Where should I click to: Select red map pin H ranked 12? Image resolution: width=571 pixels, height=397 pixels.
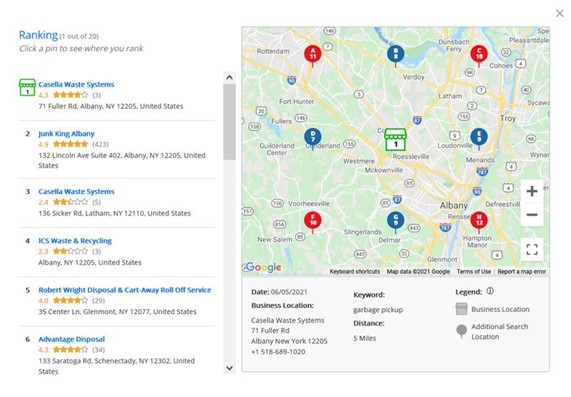(479, 221)
